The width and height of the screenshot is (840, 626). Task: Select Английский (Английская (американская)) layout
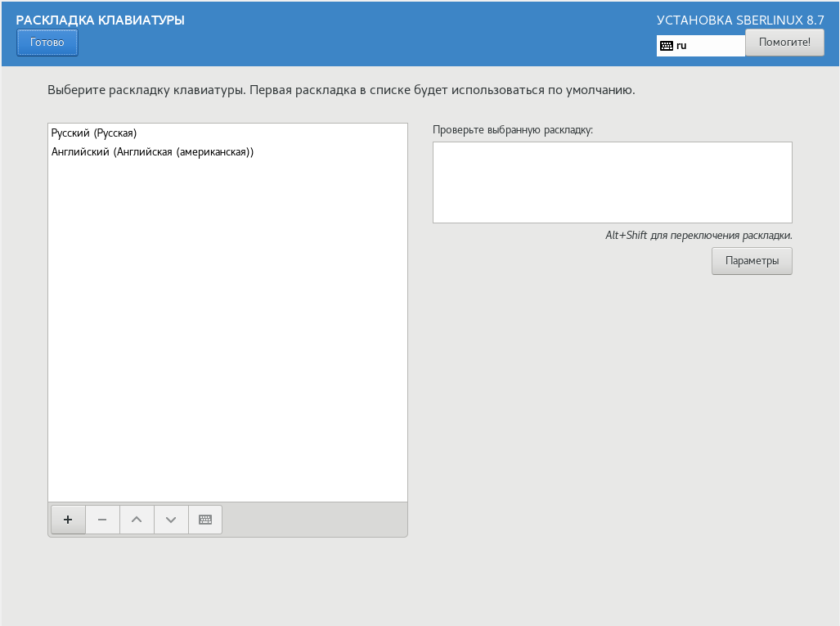(152, 152)
